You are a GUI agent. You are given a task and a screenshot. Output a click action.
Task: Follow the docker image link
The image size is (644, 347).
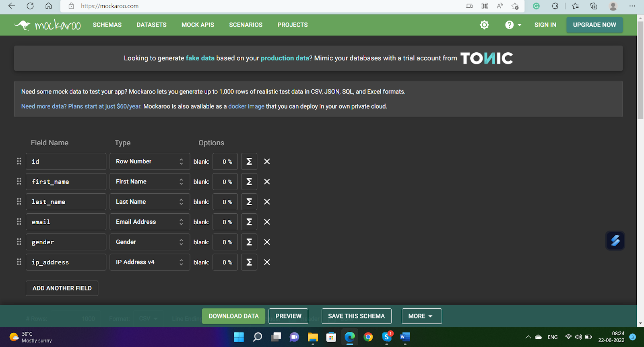point(246,107)
